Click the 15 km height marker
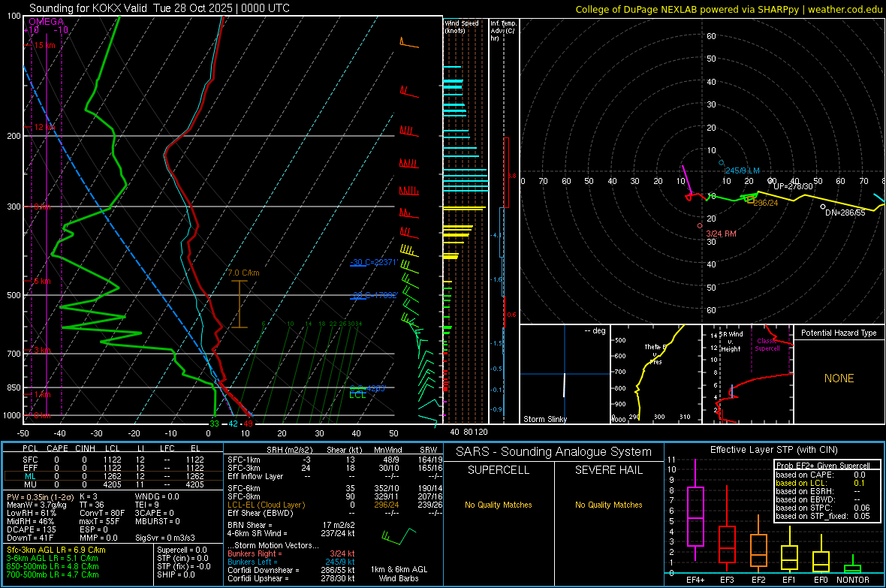Screen dimensions: 886x588 coord(44,45)
